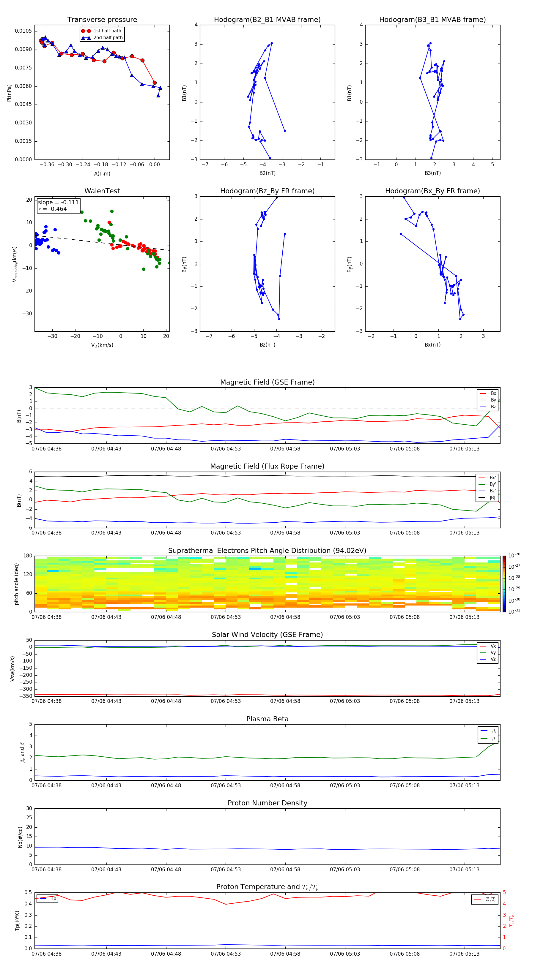Click the "Tp(10^6K)" y-axis label
Viewport: 535px width, 980px height.
click(x=17, y=921)
